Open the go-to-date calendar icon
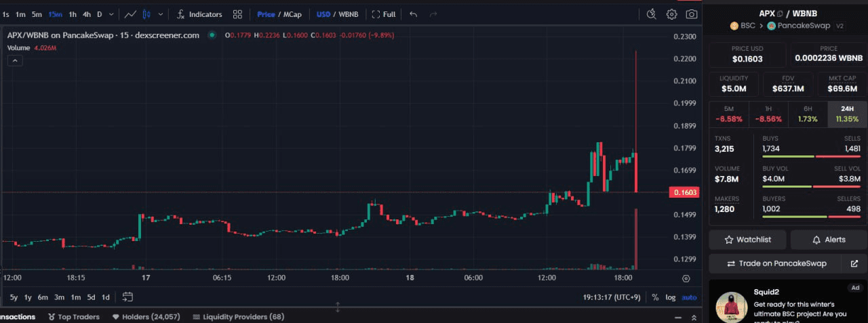The width and height of the screenshot is (868, 323). click(x=127, y=297)
